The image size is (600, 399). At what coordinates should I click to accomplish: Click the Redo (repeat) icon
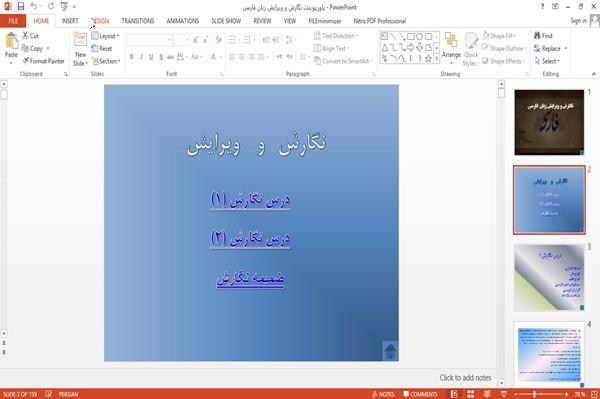(51, 6)
